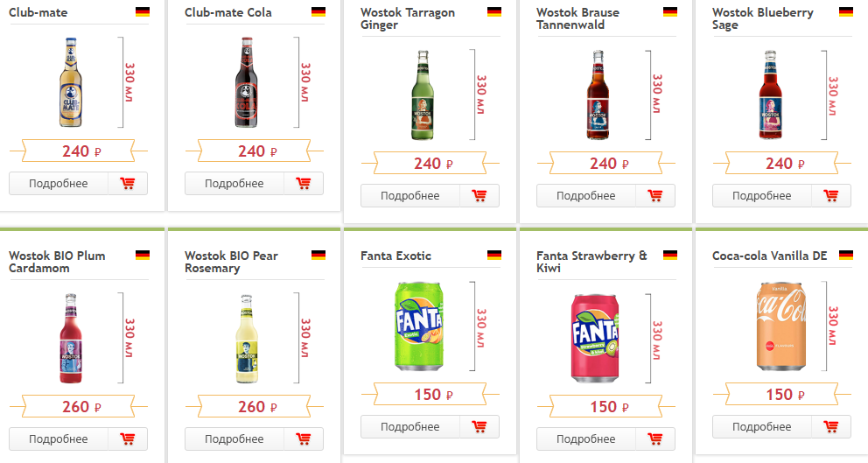
Task: Click cart icon for Club-mate Cola
Action: [304, 184]
